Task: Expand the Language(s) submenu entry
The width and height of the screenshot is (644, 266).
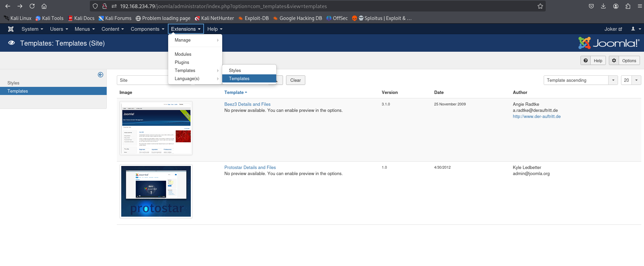Action: point(195,78)
